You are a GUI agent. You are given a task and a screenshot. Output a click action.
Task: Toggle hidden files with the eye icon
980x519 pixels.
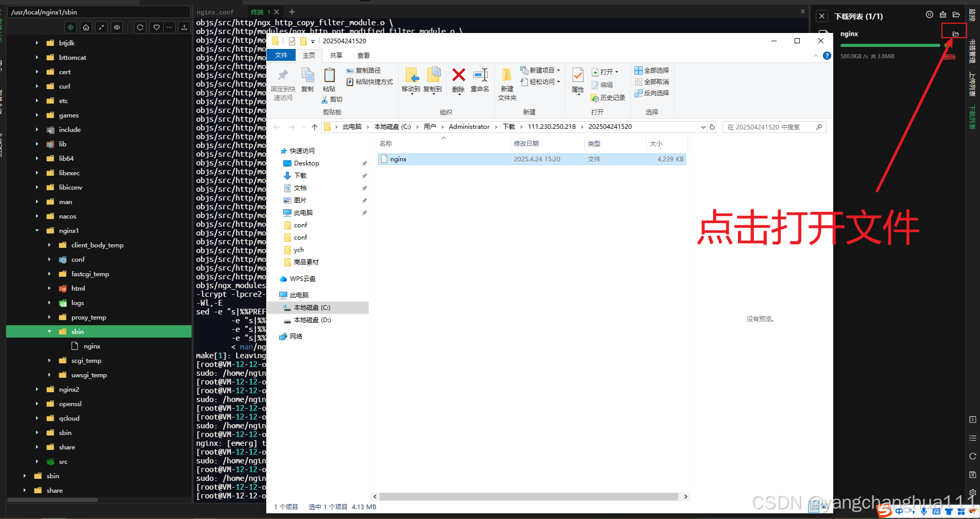point(117,27)
